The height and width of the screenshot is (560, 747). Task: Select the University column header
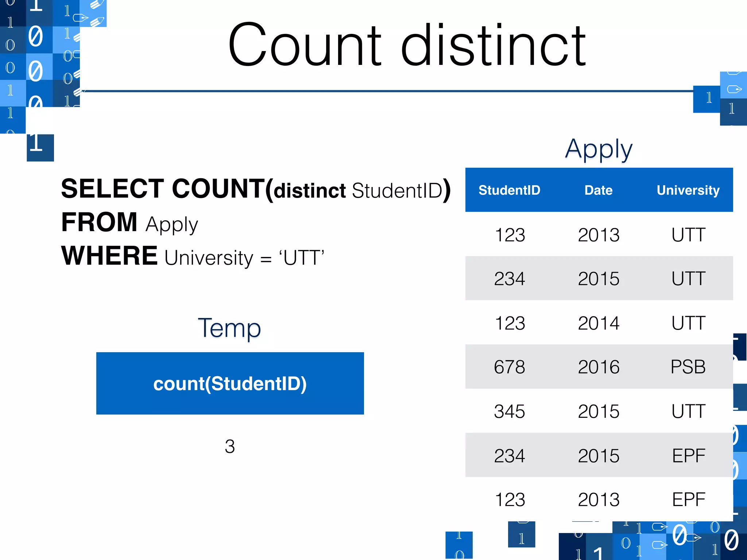688,190
